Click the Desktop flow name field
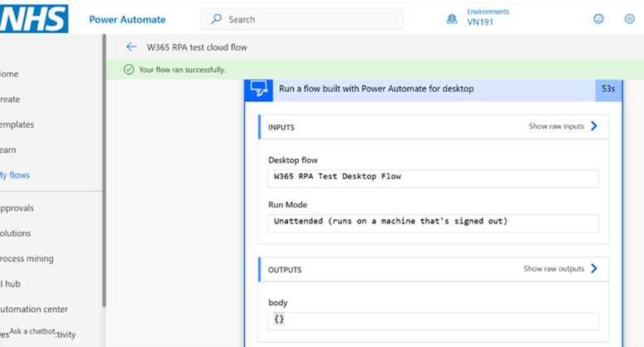Image resolution: width=644 pixels, height=347 pixels. point(433,176)
